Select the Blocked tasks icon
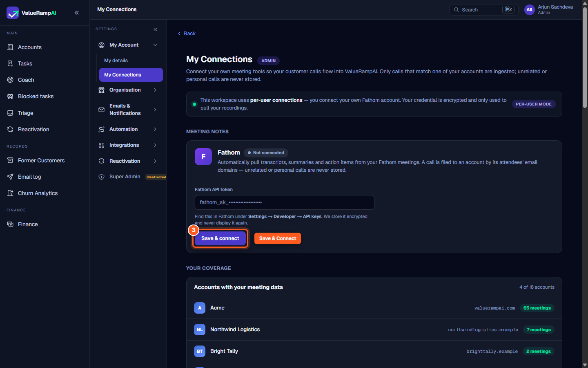Screen dimensions: 588x368 click(x=10, y=96)
